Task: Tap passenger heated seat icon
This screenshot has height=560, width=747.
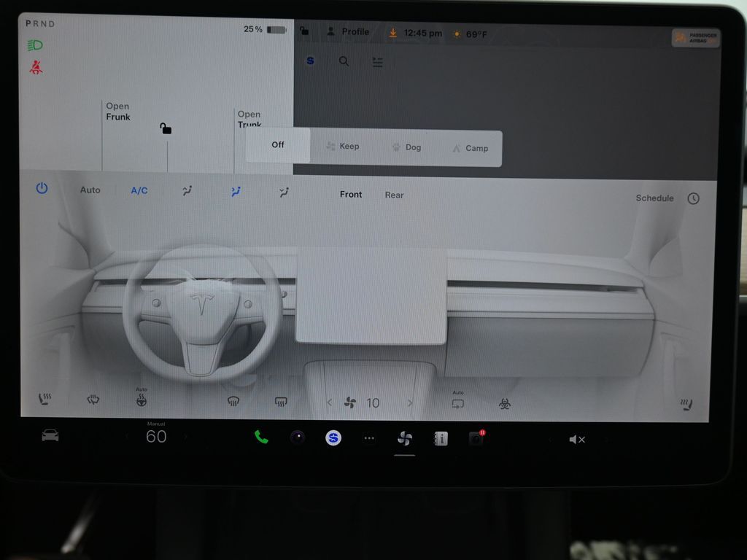Action: coord(686,404)
